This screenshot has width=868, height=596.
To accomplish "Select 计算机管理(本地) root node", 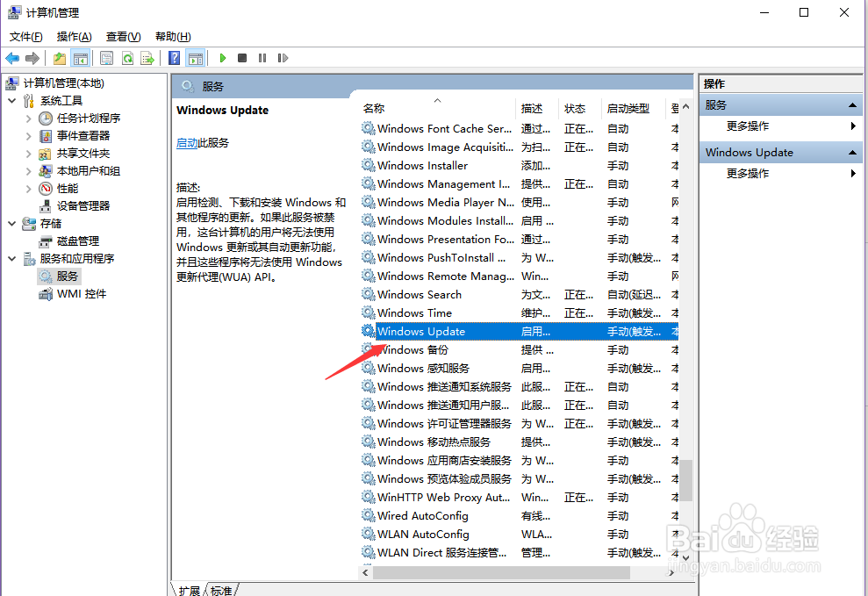I will click(63, 83).
